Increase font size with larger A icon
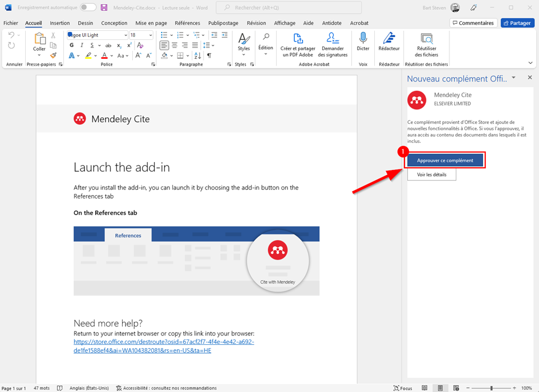Image resolution: width=539 pixels, height=392 pixels. coord(138,55)
